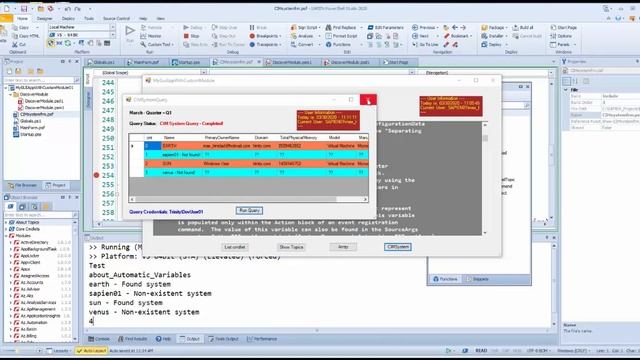Select the SUN row in the results grid
The height and width of the screenshot is (360, 640).
pos(249,164)
